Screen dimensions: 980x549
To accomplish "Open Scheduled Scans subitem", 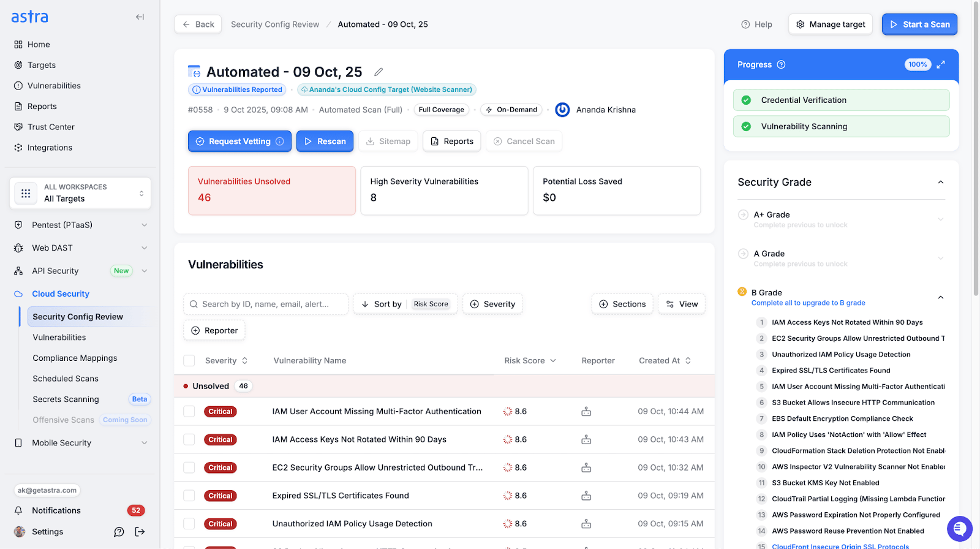I will pyautogui.click(x=66, y=379).
